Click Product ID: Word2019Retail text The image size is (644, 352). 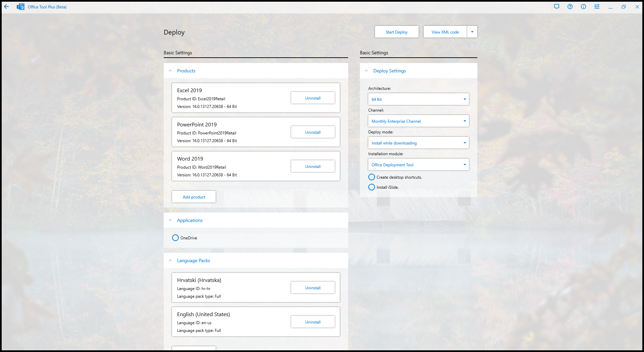(202, 167)
